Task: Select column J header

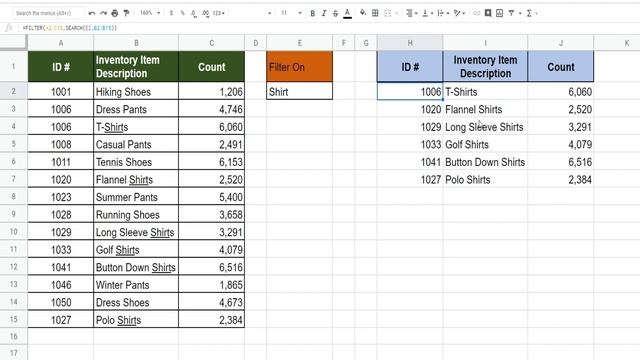Action: click(560, 43)
